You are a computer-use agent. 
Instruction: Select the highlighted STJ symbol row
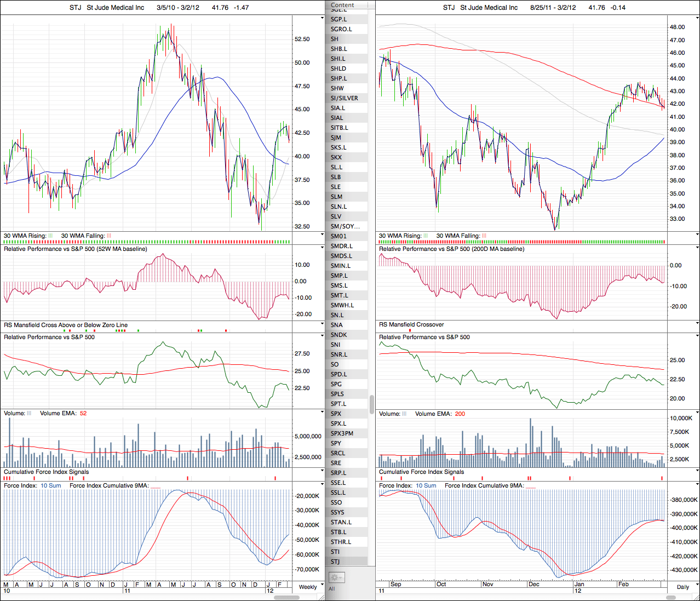click(x=335, y=562)
